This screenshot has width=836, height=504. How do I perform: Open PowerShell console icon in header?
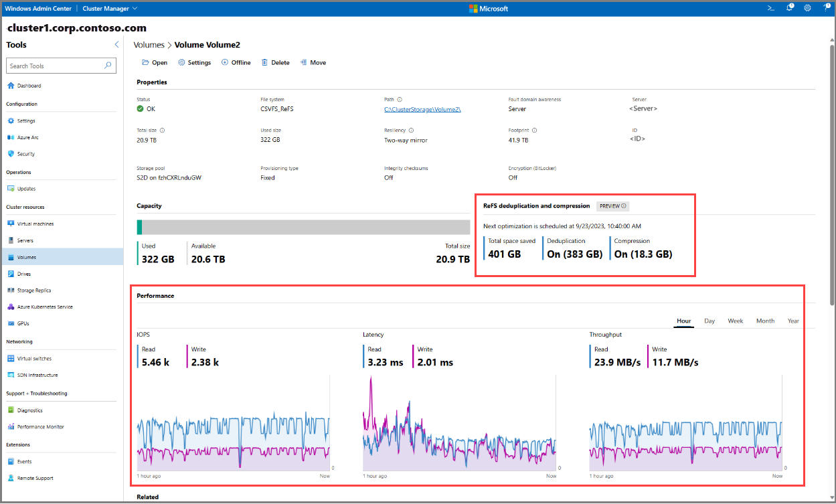(770, 8)
